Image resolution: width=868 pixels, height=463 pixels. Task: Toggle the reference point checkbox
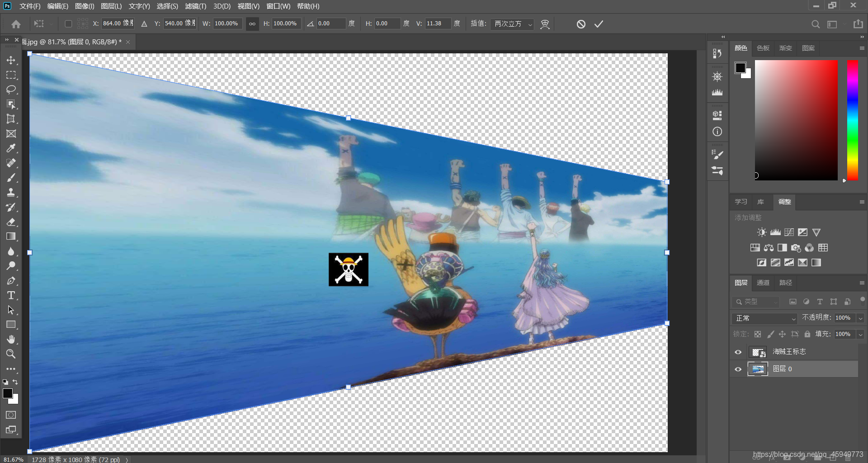(68, 24)
